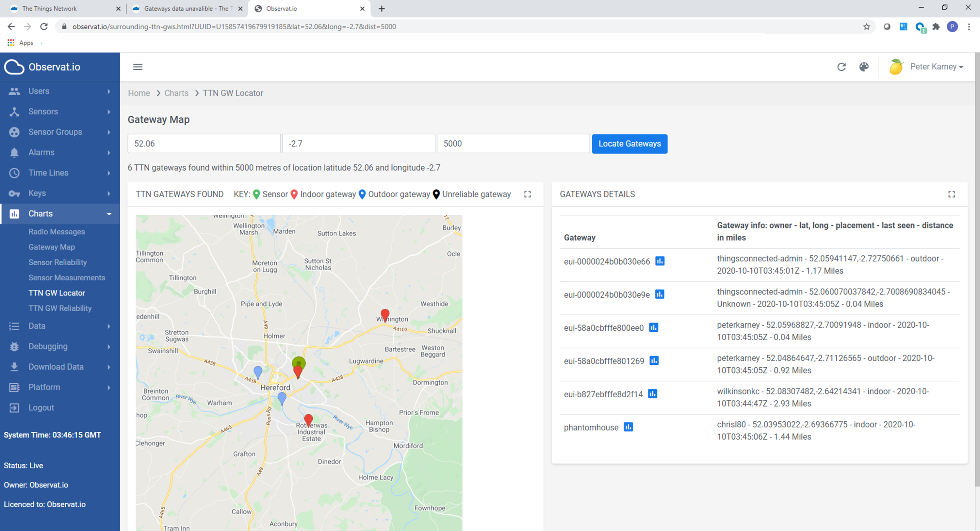Expand the Download Data sidebar menu

pyautogui.click(x=60, y=367)
